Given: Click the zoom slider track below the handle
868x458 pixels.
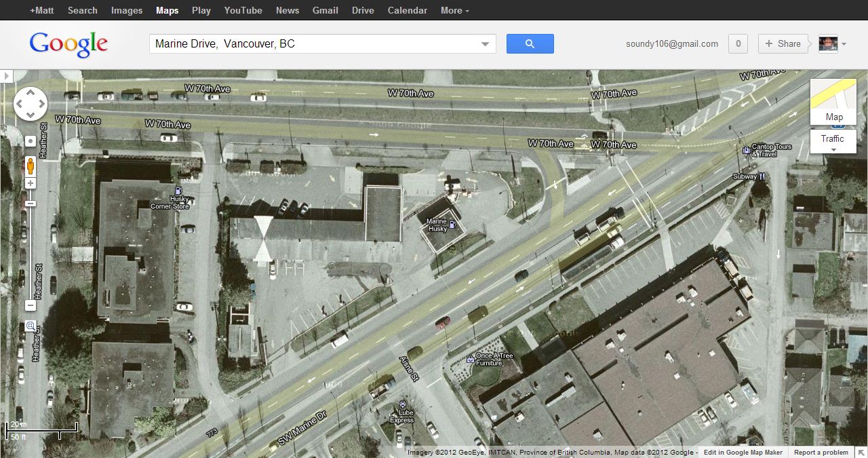Looking at the screenshot, I should coord(31,254).
